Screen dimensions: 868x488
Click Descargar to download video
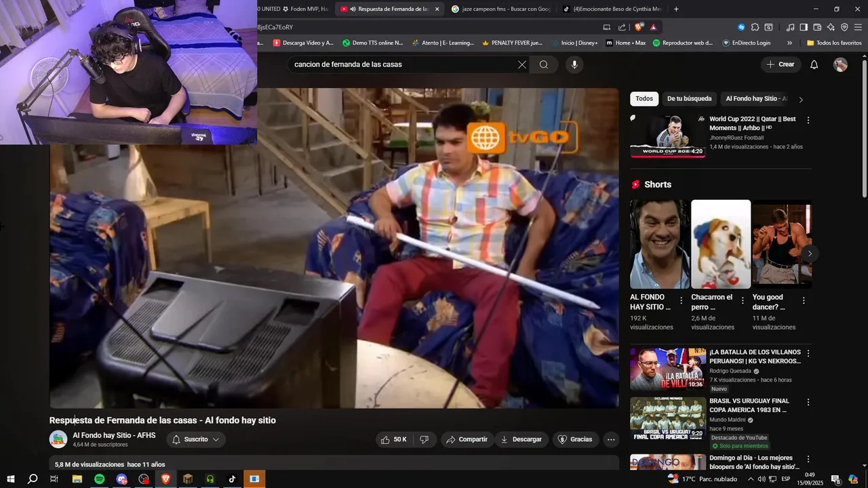pos(521,439)
